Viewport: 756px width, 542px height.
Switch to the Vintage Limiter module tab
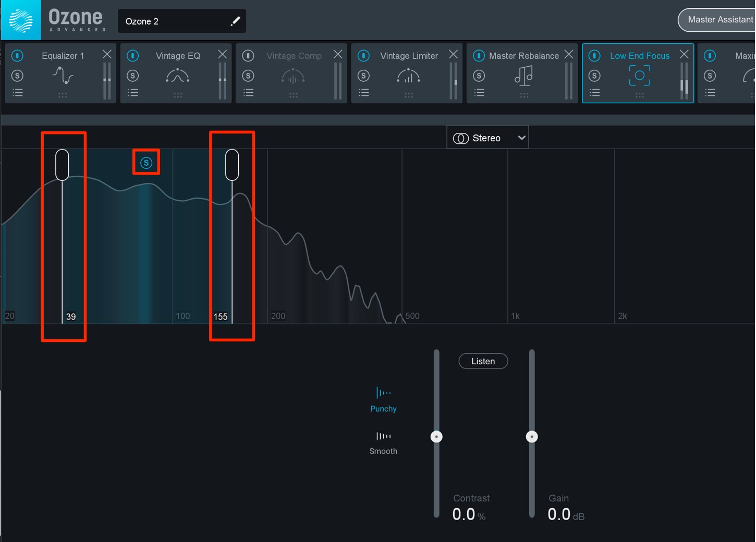pyautogui.click(x=409, y=56)
